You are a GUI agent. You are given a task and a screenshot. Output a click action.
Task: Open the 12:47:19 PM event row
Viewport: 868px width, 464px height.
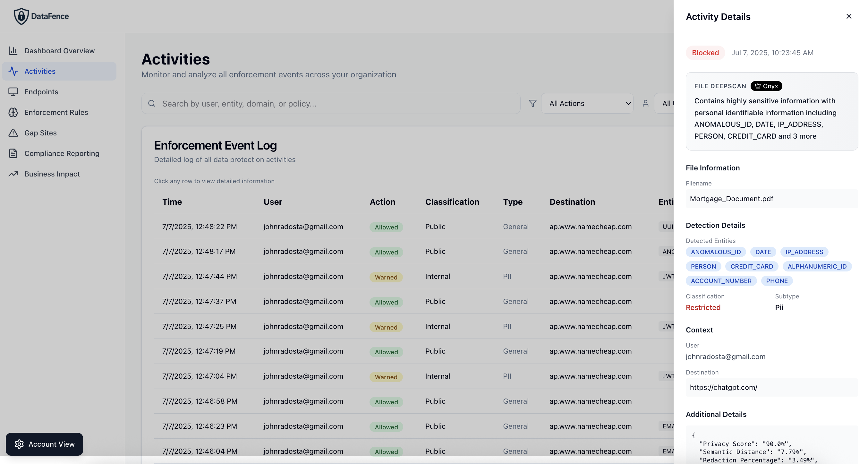pos(413,351)
